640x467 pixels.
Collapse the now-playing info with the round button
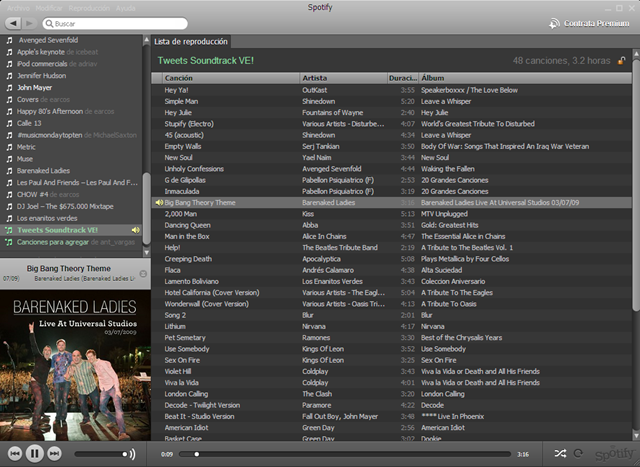coord(143,274)
